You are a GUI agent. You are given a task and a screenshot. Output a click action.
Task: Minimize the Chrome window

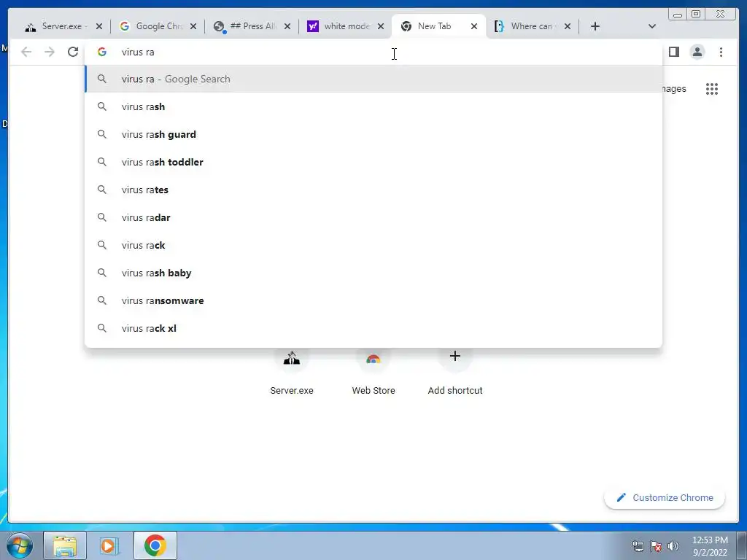tap(678, 15)
